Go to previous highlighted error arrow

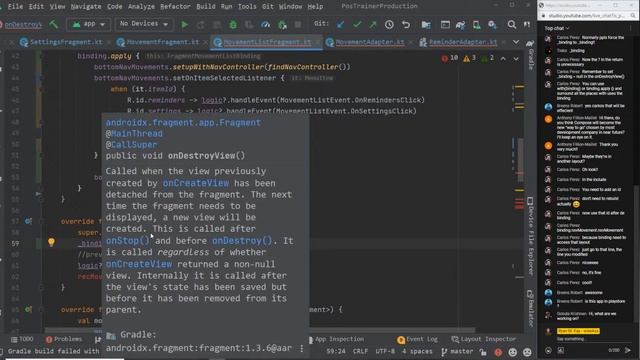click(x=503, y=59)
